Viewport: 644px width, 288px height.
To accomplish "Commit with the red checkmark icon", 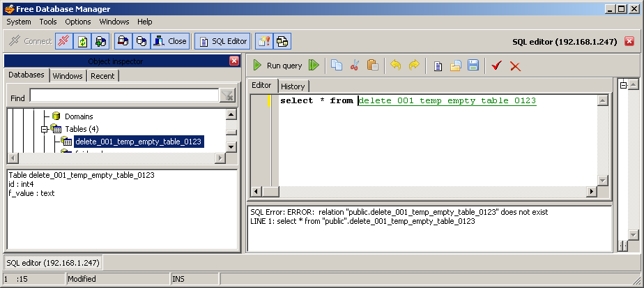I will pyautogui.click(x=496, y=66).
